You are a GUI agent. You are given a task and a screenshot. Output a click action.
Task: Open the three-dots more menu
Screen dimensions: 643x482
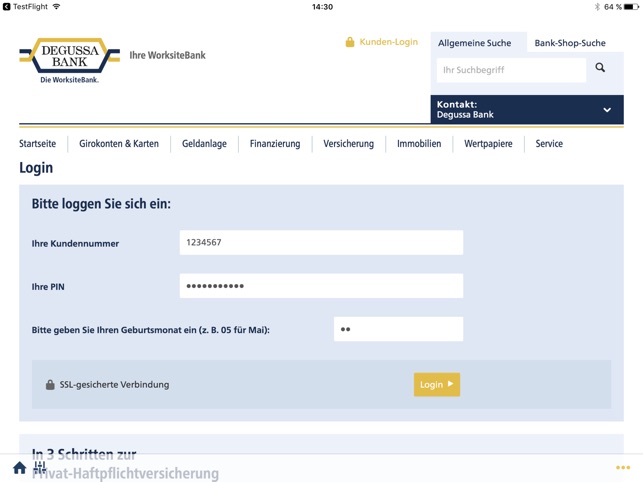coord(622,468)
